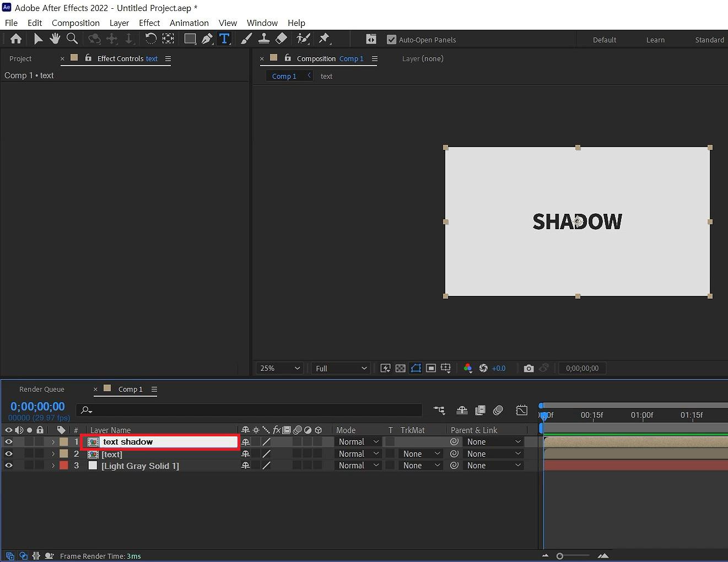Image resolution: width=728 pixels, height=562 pixels.
Task: Click the +0.0 exposure value
Action: (x=499, y=368)
